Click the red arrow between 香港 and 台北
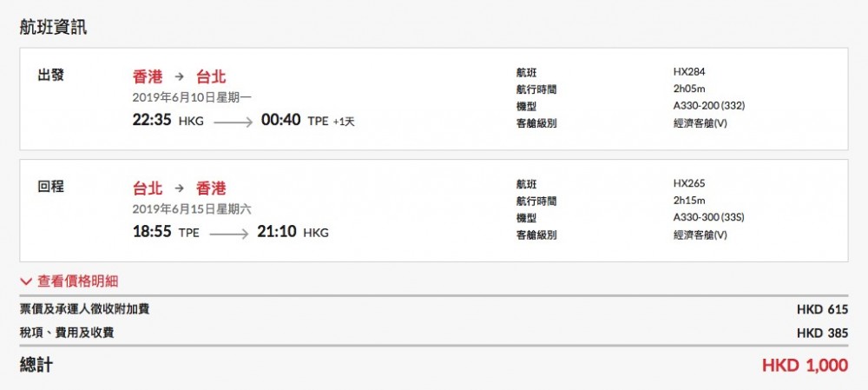868x390 pixels. [179, 76]
